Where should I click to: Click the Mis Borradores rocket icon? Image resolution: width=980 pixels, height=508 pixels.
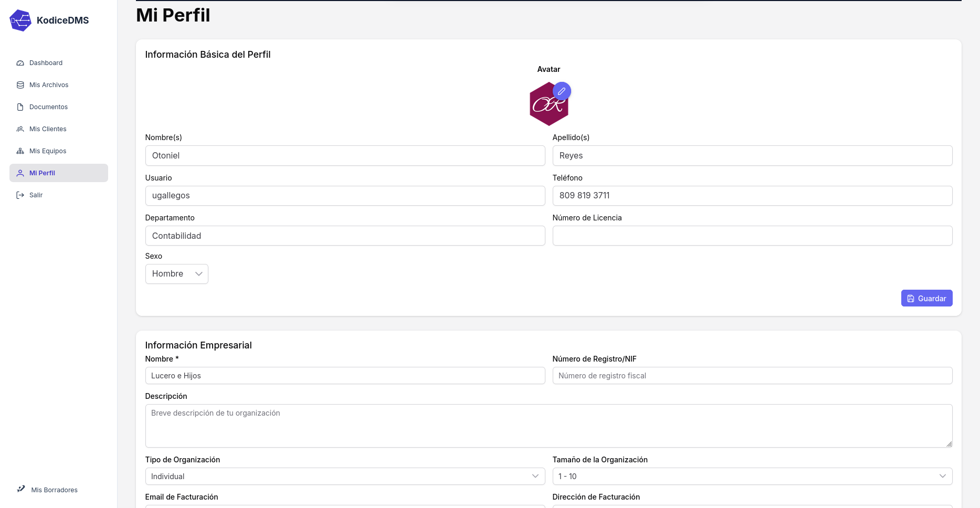click(x=21, y=489)
